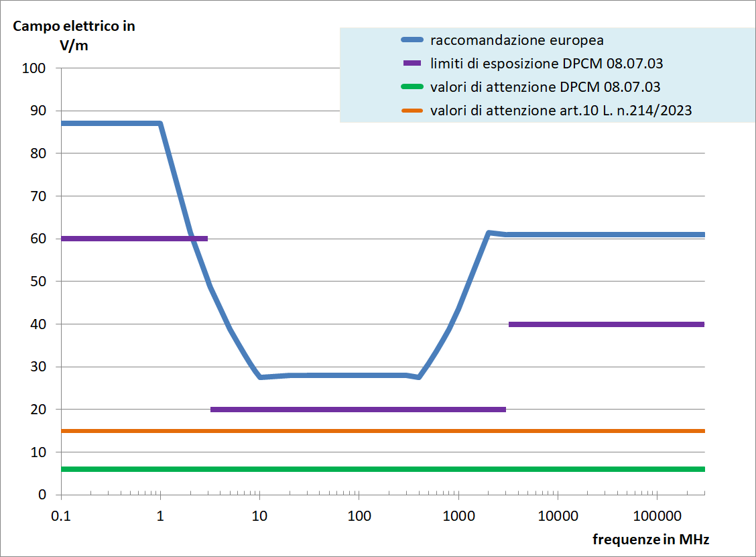Viewport: 756px width, 557px height.
Task: Click the 'Campo elettrico in V/m' axis title
Action: (74, 36)
